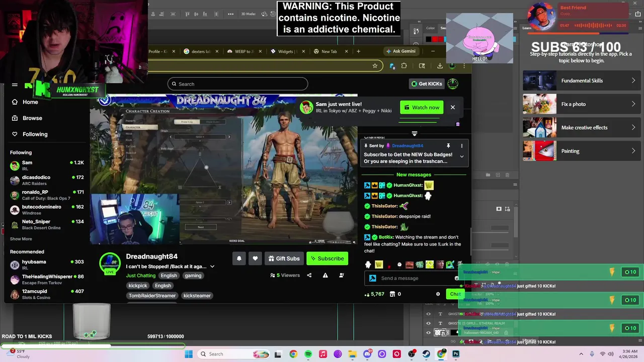Open the shop icon beside zero count
This screenshot has height=362, width=644.
click(x=393, y=294)
